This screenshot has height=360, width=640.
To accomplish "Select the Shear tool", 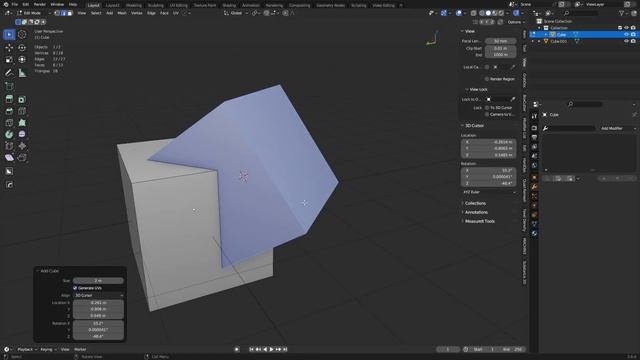I will (x=9, y=158).
